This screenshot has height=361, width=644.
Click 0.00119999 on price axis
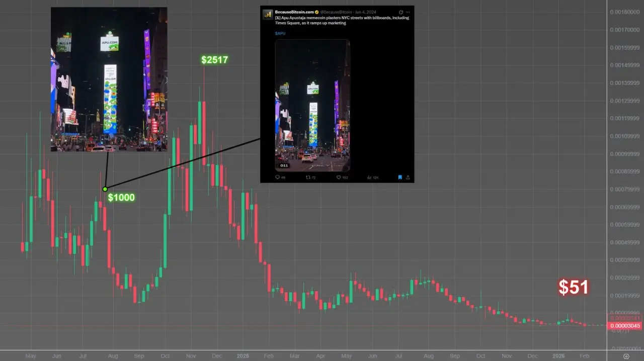[625, 119]
